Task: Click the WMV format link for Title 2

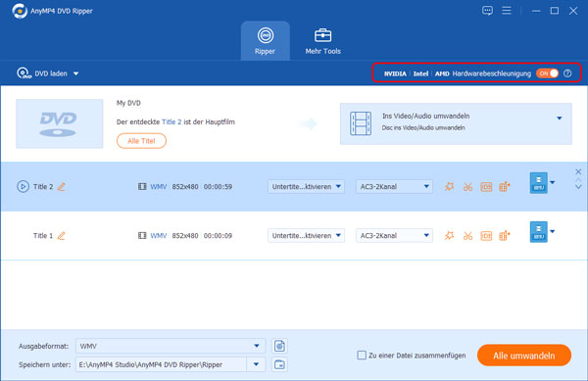Action: [158, 186]
